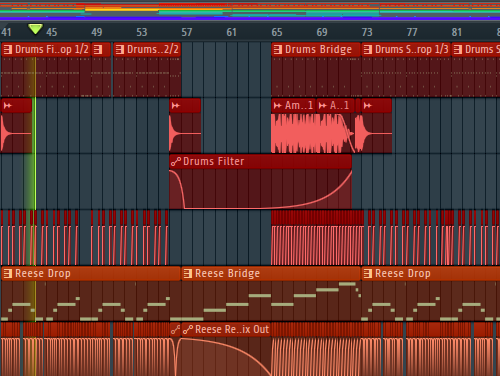Jump to bar 73 on the timeline
This screenshot has width=500, height=376.
[367, 32]
